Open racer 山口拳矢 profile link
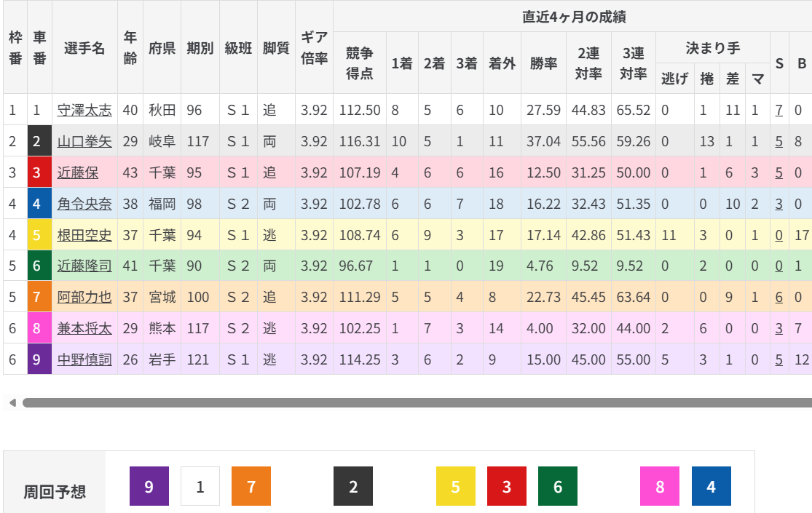Image resolution: width=812 pixels, height=513 pixels. click(x=84, y=141)
